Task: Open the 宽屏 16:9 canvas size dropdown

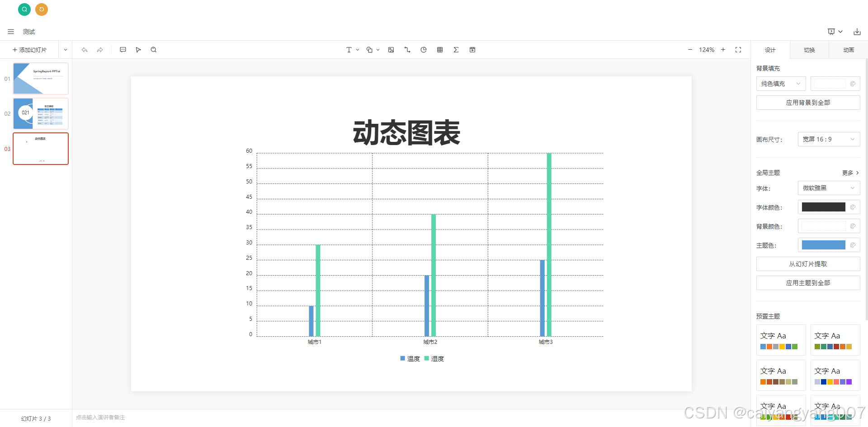Action: (828, 139)
